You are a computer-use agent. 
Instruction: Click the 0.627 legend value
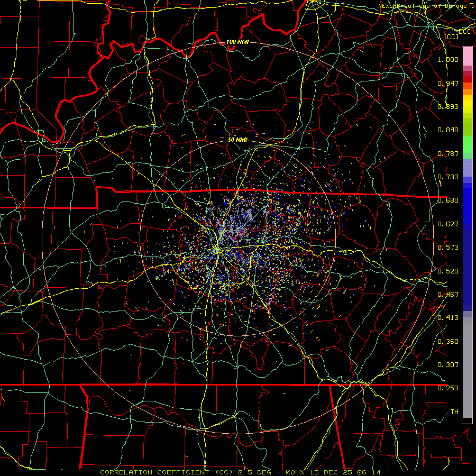[448, 224]
